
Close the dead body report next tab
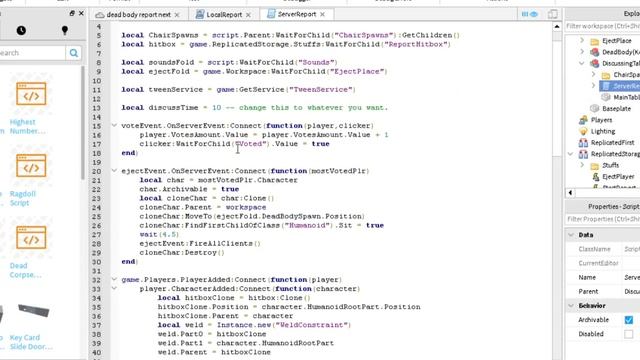[x=177, y=15]
